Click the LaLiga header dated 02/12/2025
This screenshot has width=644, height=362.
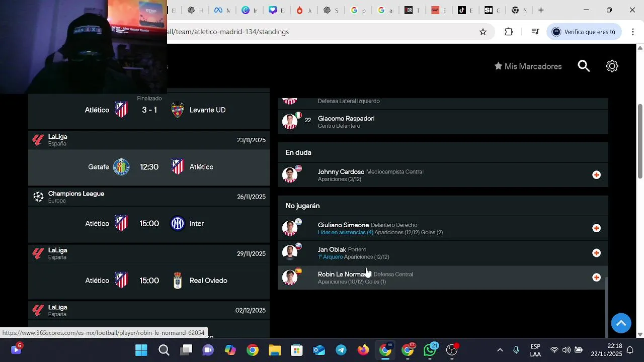coord(149,310)
